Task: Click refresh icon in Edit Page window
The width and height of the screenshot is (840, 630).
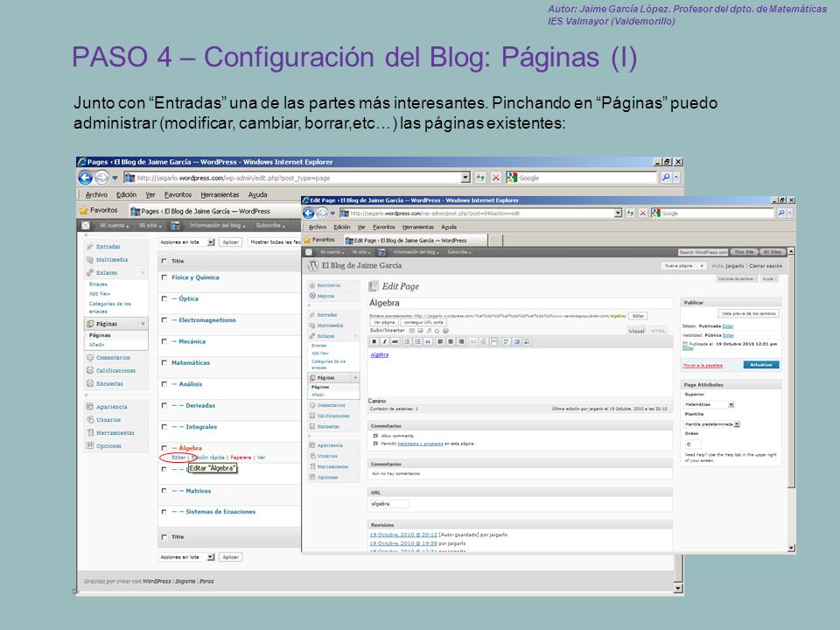Action: pyautogui.click(x=631, y=213)
